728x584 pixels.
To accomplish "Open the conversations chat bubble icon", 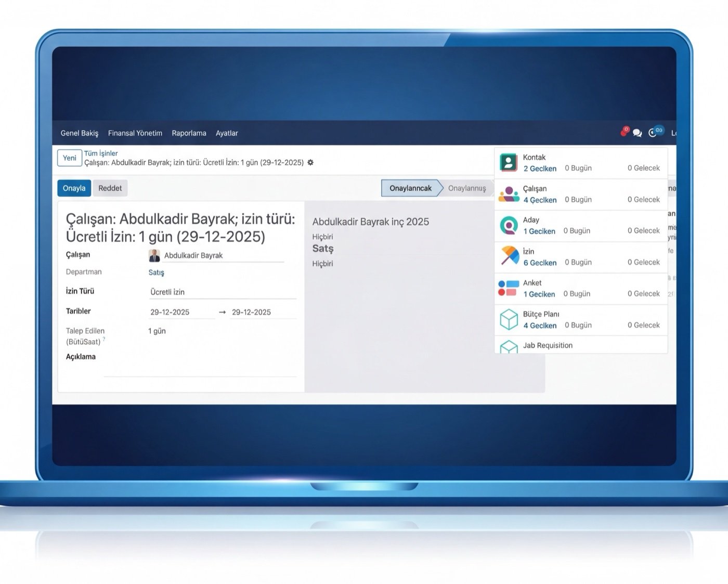I will (x=637, y=133).
